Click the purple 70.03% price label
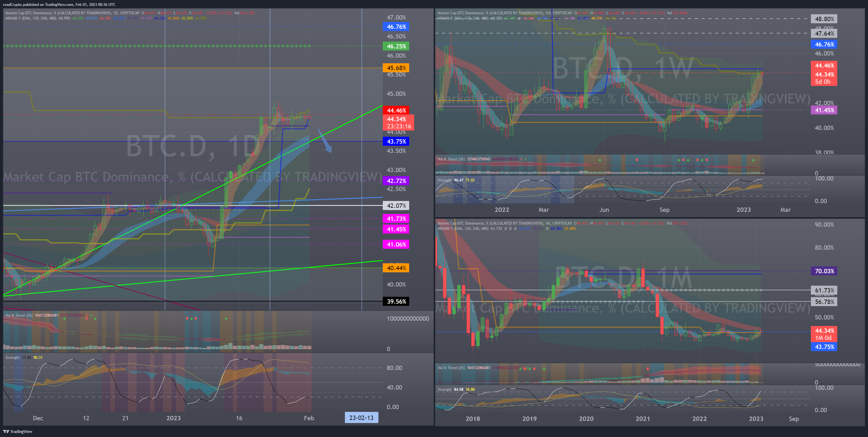This screenshot has height=437, width=868. click(x=825, y=271)
